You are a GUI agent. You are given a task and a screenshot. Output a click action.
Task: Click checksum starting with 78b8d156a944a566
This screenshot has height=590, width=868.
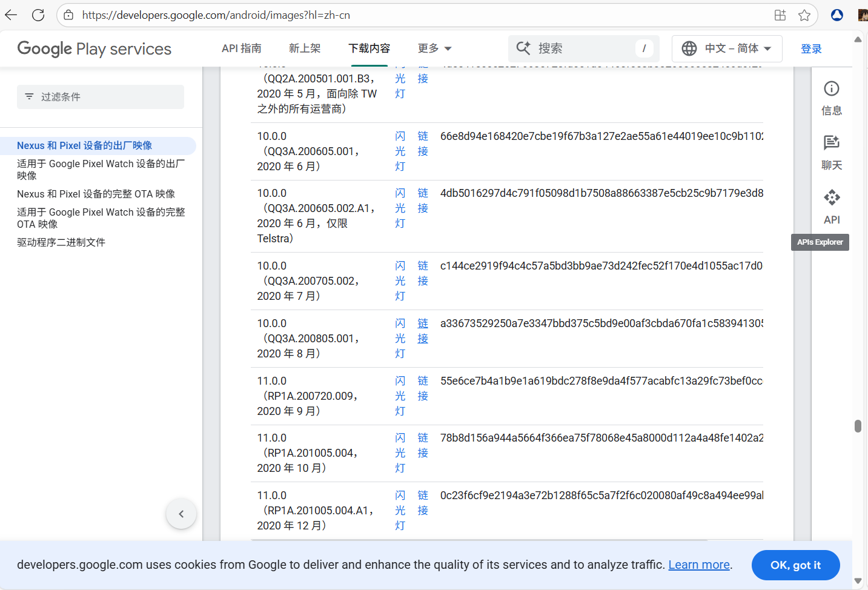601,438
